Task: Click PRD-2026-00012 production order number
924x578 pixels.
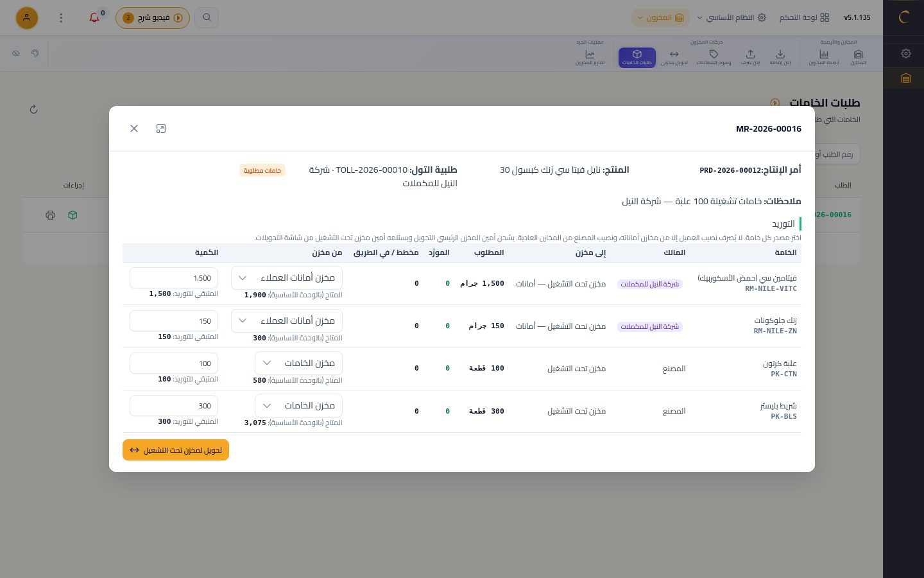Action: (730, 170)
